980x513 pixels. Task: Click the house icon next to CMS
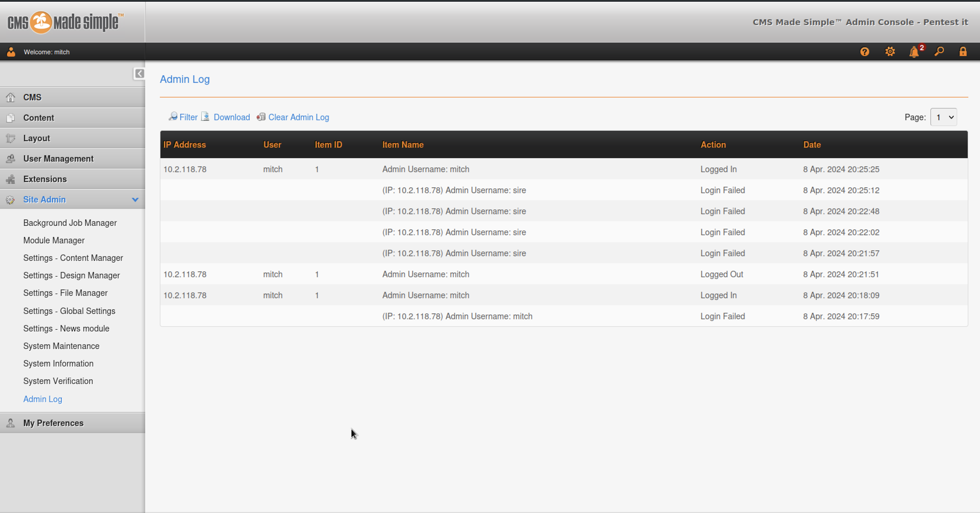click(11, 97)
